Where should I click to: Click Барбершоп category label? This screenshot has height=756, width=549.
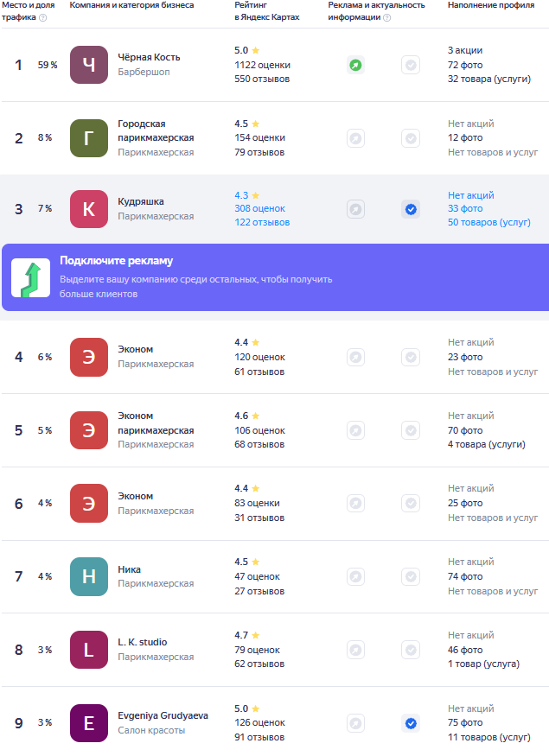click(x=144, y=72)
